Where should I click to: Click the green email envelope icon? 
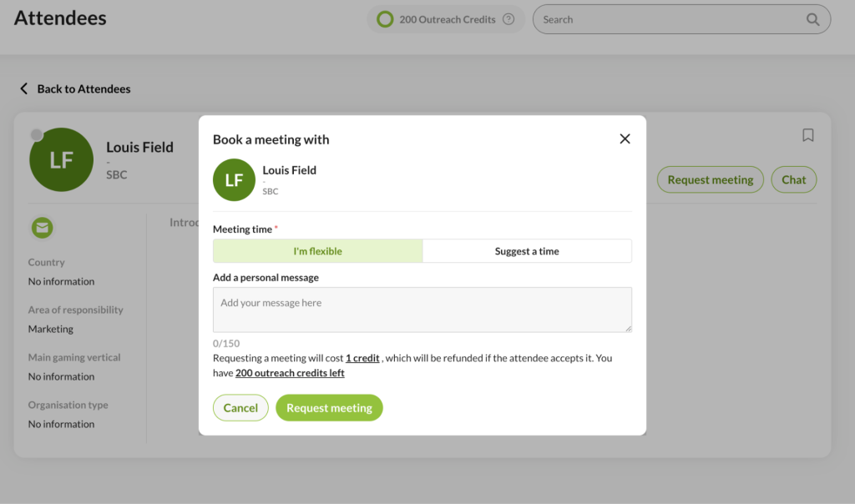tap(42, 228)
